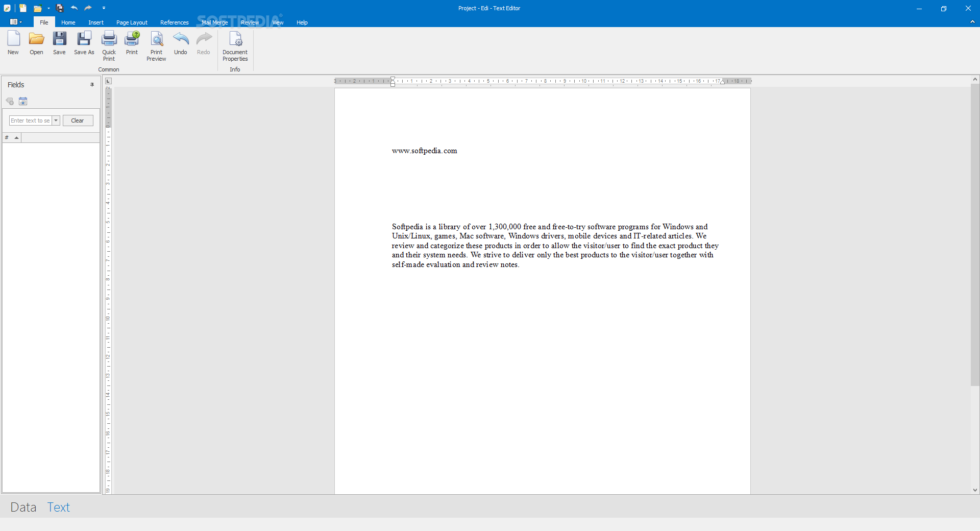
Task: Switch to the Text view at the bottom
Action: 59,507
